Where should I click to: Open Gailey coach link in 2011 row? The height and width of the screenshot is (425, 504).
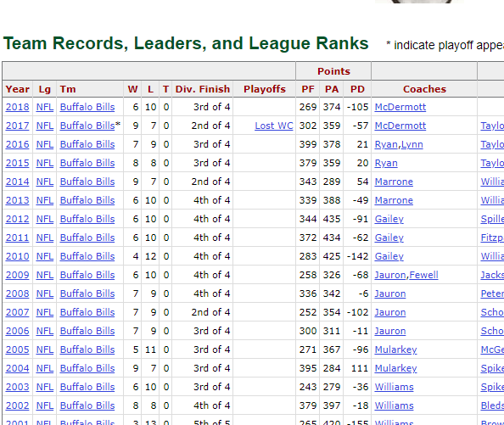tap(389, 238)
